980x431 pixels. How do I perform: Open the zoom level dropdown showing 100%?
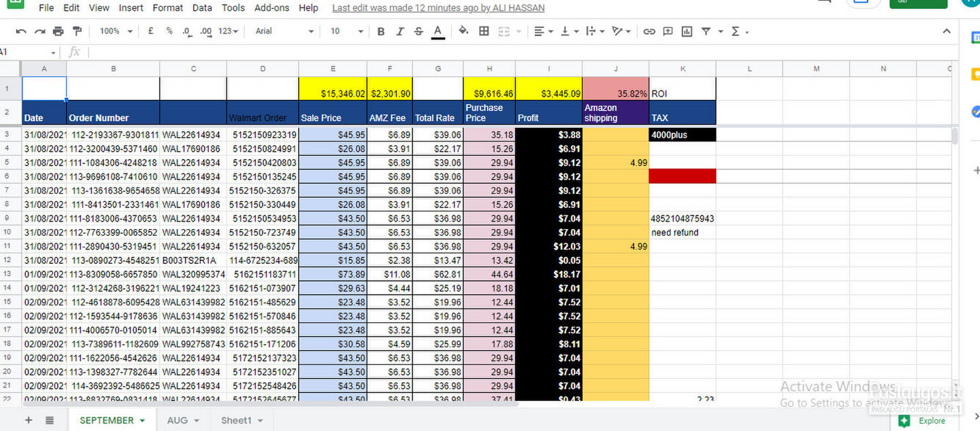[115, 31]
